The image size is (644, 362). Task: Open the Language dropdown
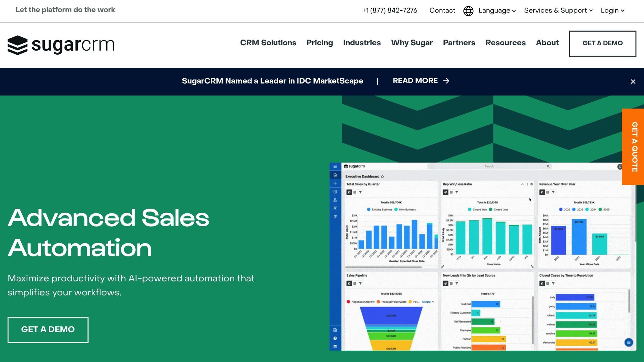497,11
